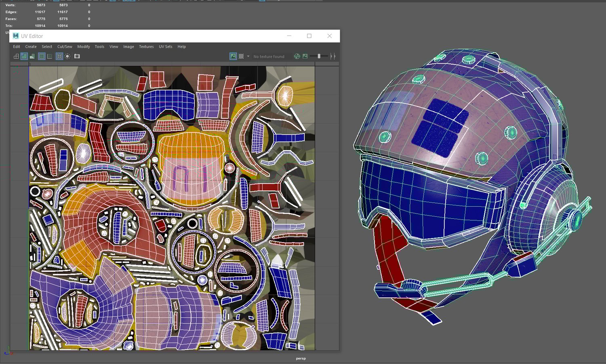Image resolution: width=606 pixels, height=364 pixels.
Task: Open the Textures menu
Action: 146,47
